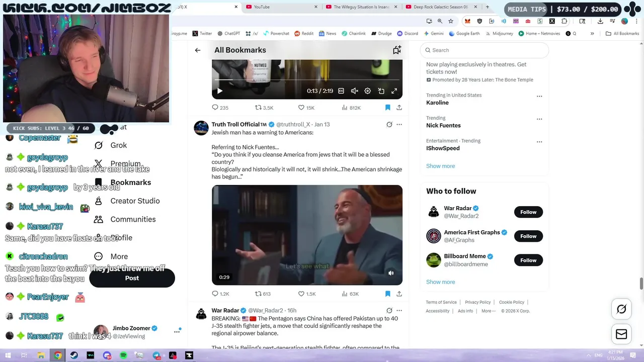Reply to the post with 1.2K comments

tap(220, 294)
